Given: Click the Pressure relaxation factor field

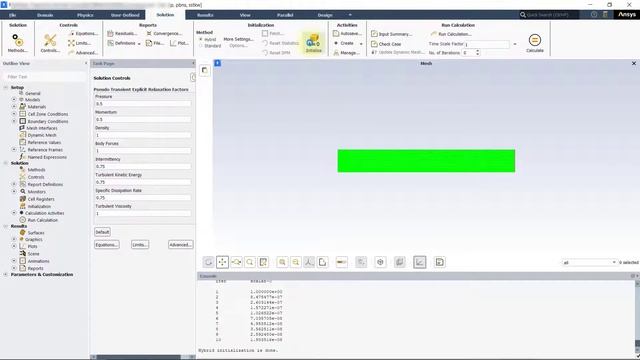Looking at the screenshot, I should [143, 104].
